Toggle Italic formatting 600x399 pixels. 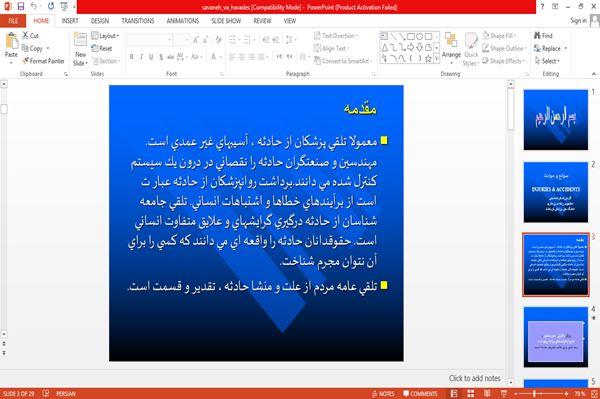[x=141, y=57]
